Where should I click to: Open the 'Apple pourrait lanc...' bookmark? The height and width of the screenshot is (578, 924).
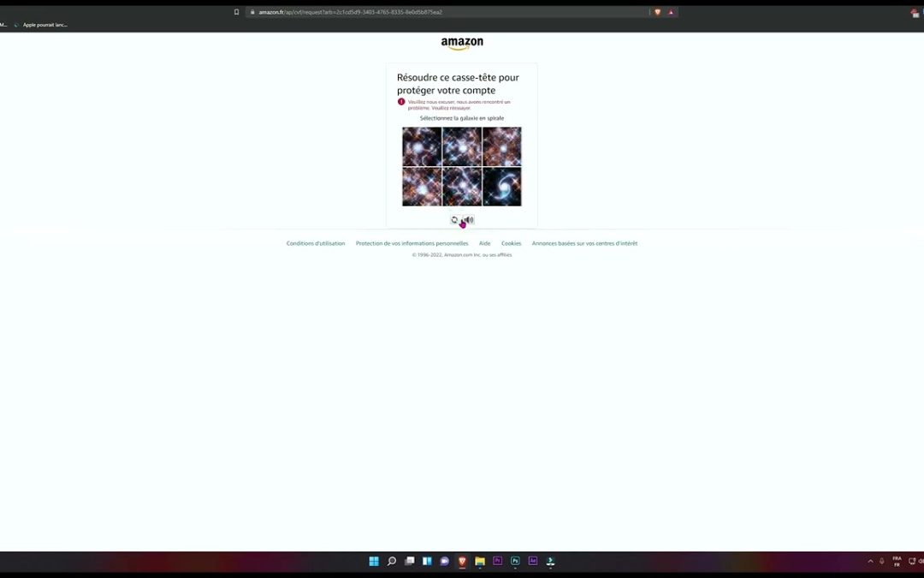(41, 25)
